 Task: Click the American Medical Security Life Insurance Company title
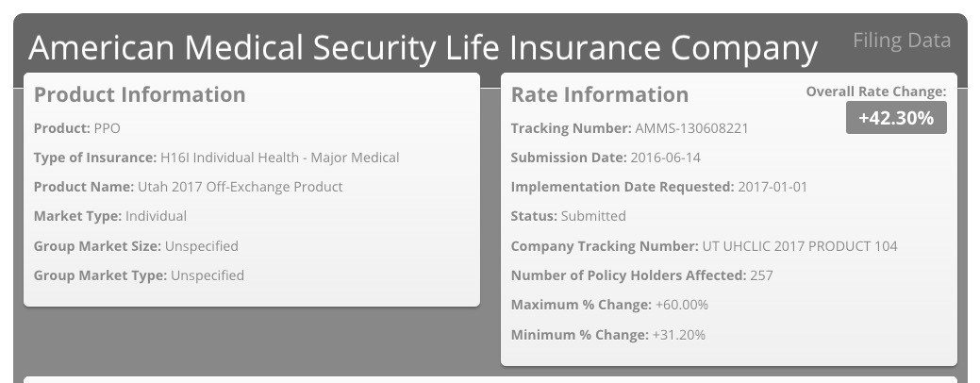point(423,47)
